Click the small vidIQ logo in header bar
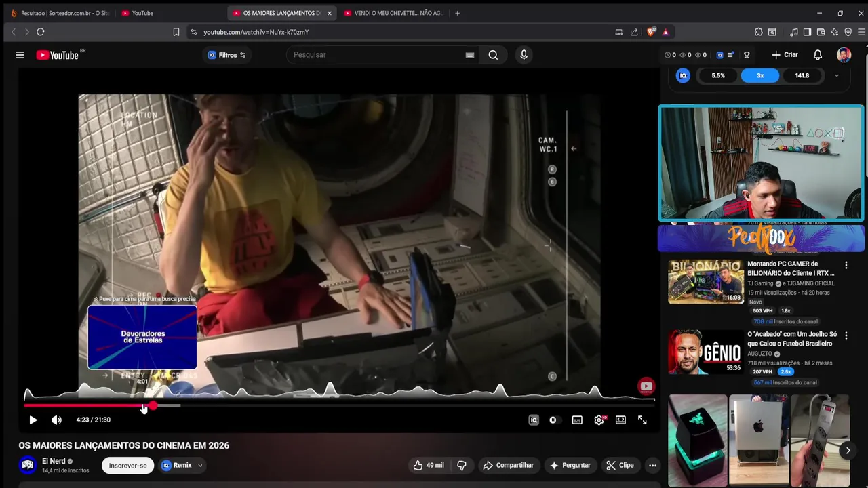The width and height of the screenshot is (868, 488). pyautogui.click(x=720, y=55)
